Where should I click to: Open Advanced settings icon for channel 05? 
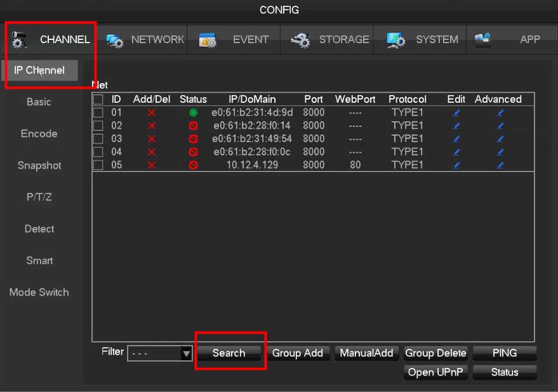click(500, 165)
